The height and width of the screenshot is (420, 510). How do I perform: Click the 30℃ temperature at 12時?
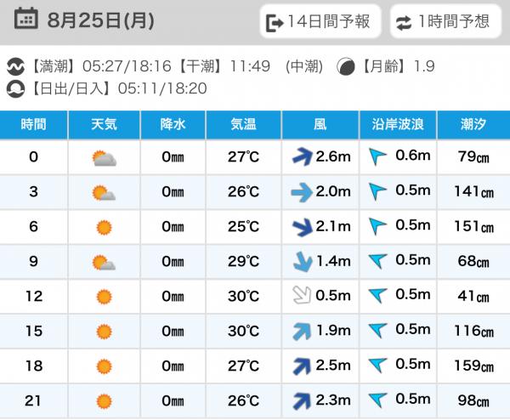click(x=243, y=297)
